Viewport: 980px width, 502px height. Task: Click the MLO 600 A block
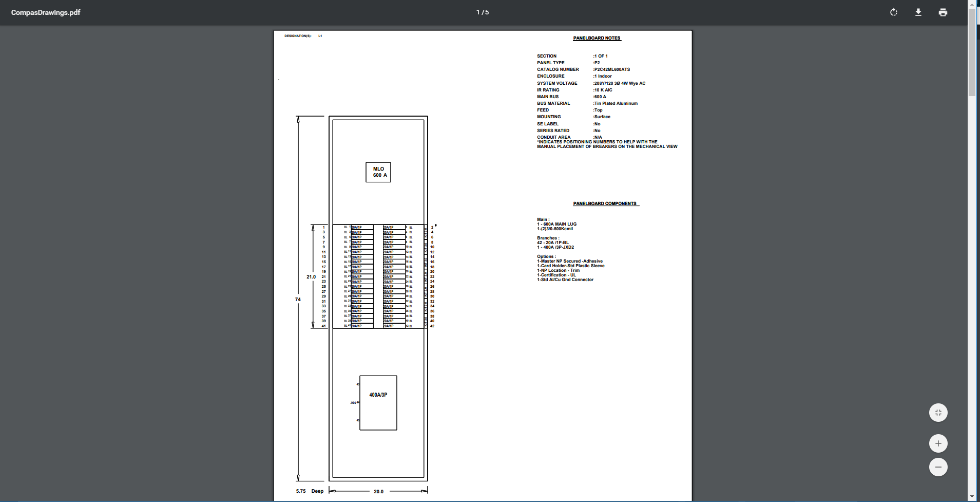tap(378, 172)
